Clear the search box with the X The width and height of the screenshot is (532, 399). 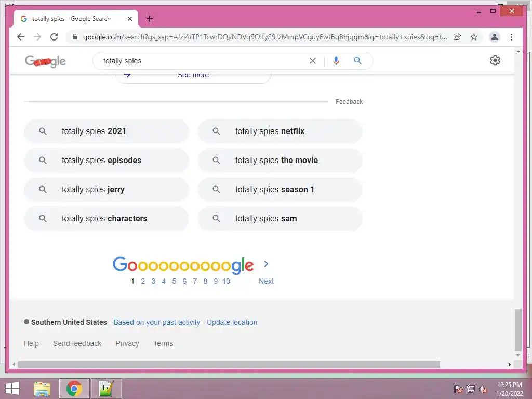tap(312, 61)
